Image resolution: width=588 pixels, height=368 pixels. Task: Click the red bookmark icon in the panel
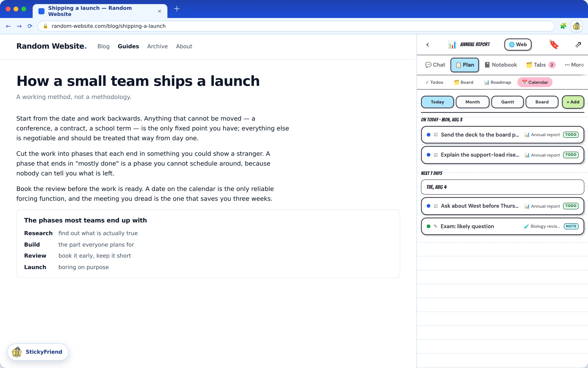[x=554, y=45]
